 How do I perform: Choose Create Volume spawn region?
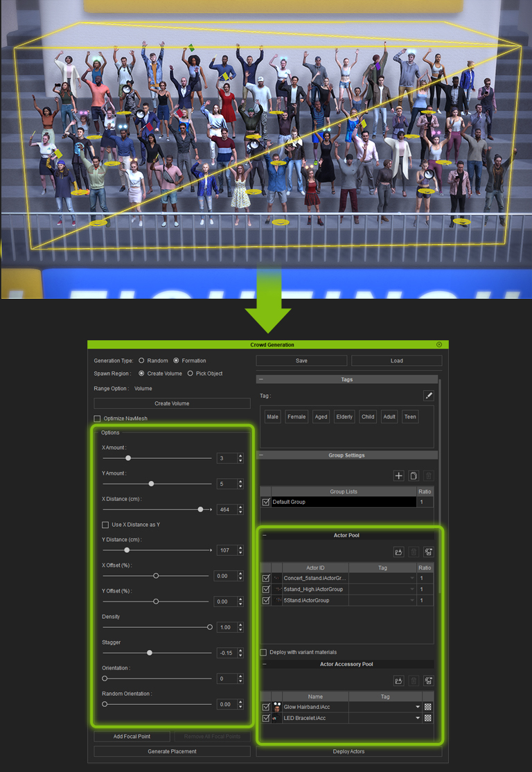[x=141, y=374]
